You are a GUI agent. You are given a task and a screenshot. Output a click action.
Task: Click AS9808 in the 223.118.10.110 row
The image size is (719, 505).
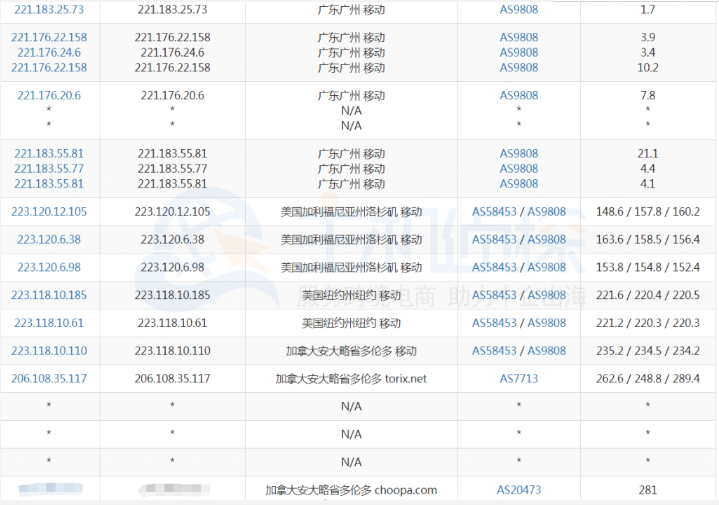point(546,351)
